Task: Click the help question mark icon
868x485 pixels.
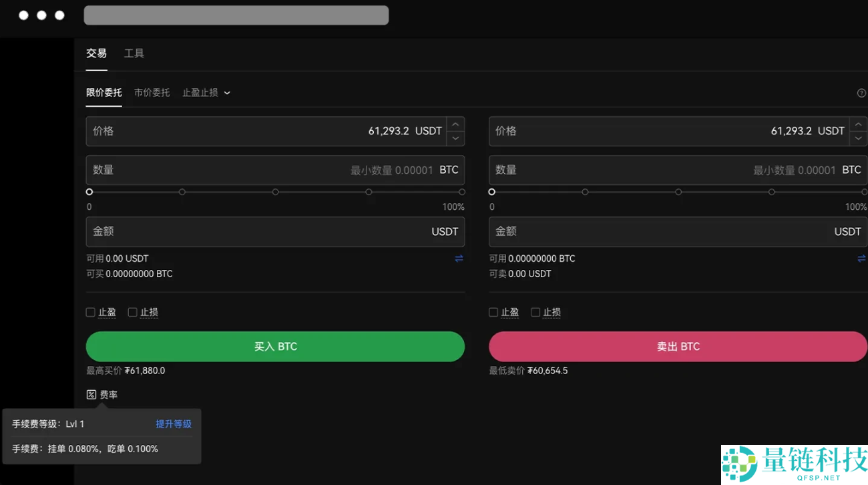Action: 861,93
